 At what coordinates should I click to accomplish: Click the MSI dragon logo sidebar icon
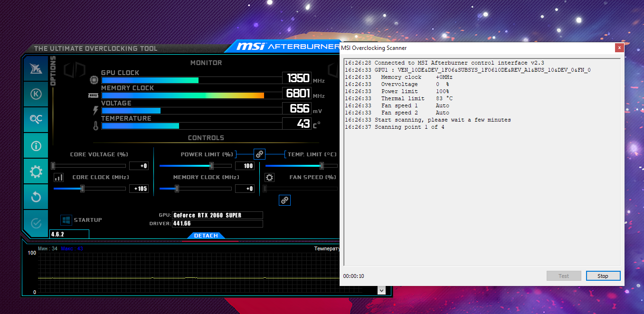point(36,68)
